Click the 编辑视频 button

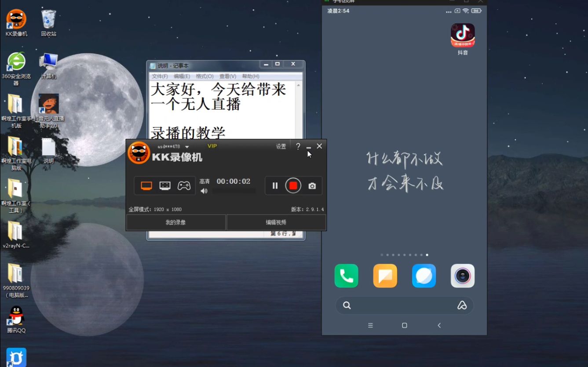pyautogui.click(x=275, y=222)
